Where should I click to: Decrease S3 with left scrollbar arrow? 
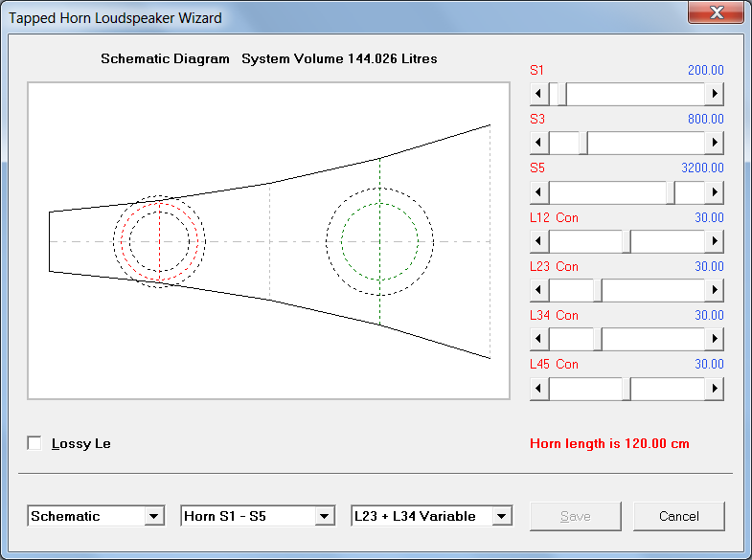(539, 143)
